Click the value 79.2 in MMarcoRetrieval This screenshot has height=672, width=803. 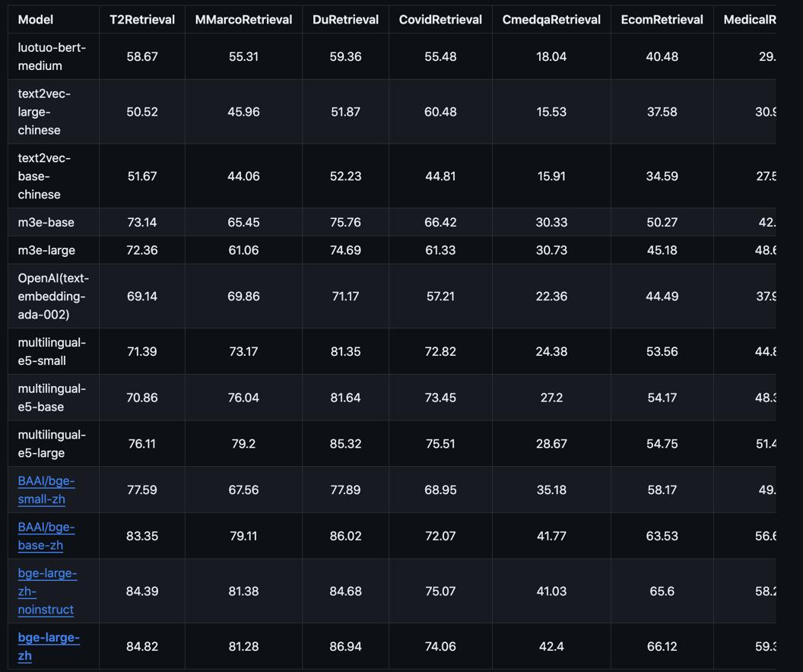click(x=243, y=443)
